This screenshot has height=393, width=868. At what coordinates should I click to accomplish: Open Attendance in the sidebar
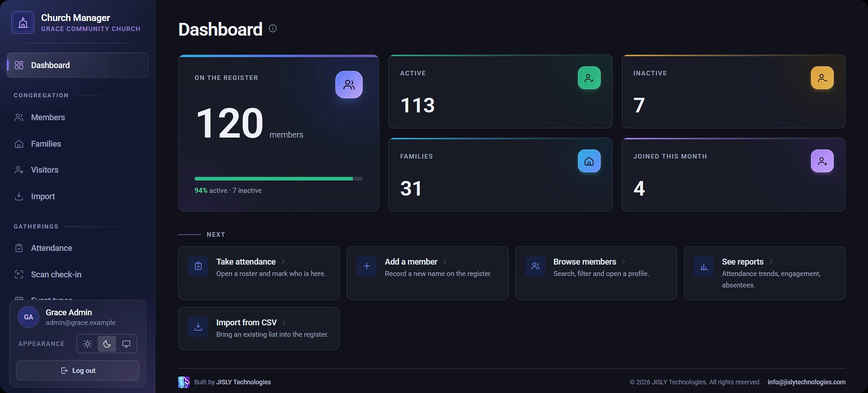pos(77,248)
